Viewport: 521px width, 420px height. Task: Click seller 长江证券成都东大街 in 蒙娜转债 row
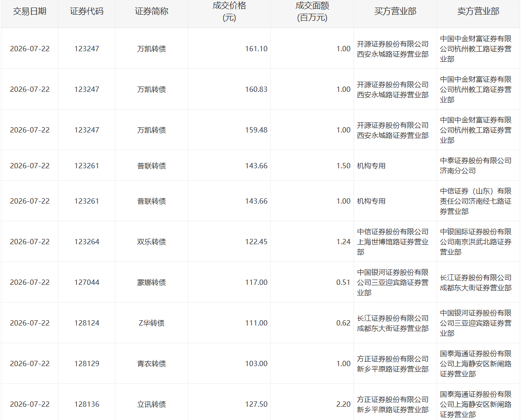(x=475, y=283)
